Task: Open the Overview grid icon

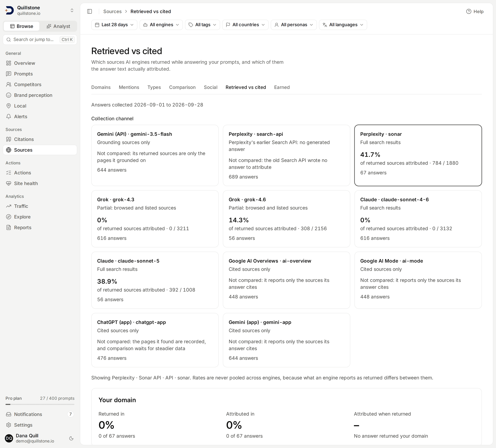Action: point(9,63)
